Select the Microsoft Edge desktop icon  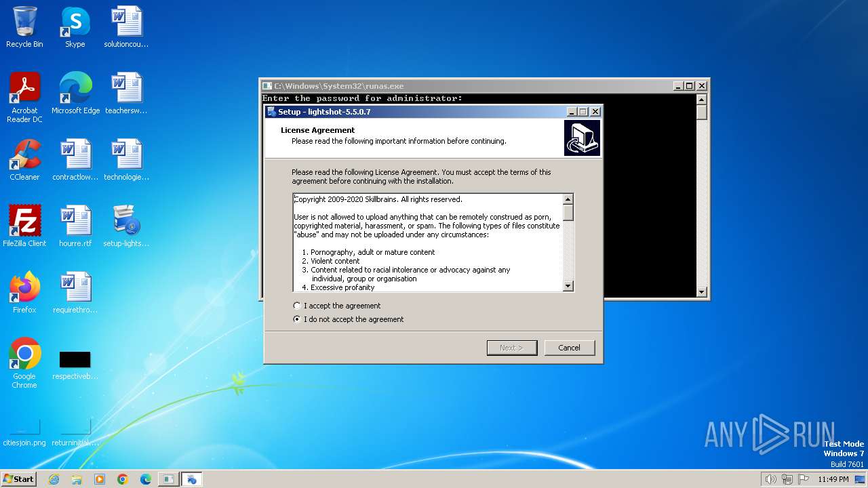[x=75, y=94]
